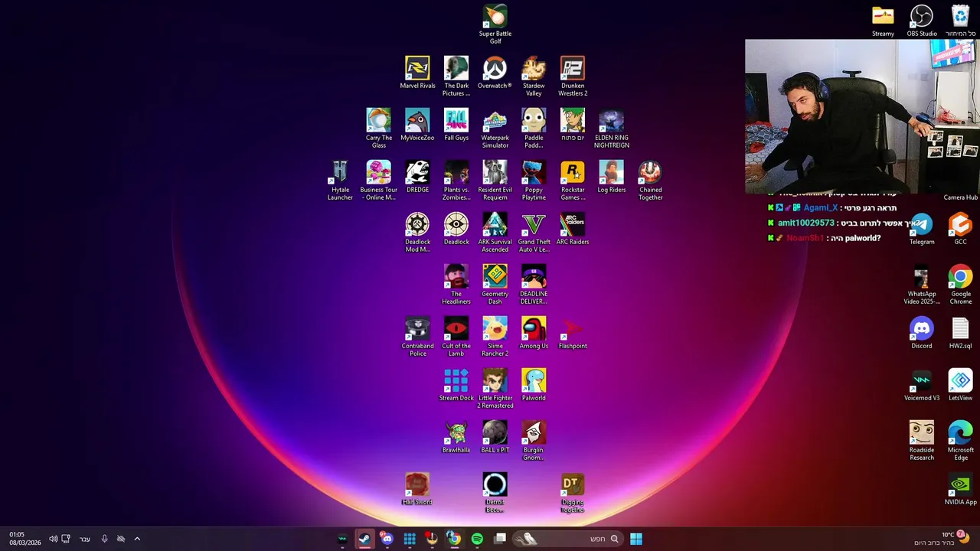
Task: Open Voicemod V3 shortcut
Action: [922, 384]
